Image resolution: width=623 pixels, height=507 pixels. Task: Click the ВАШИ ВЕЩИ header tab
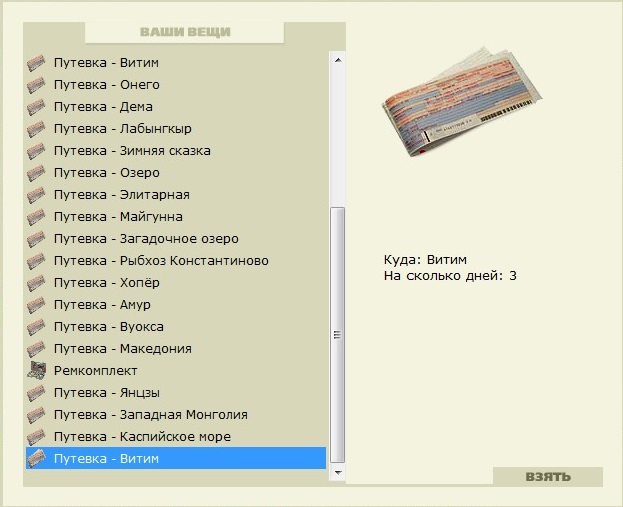click(185, 32)
